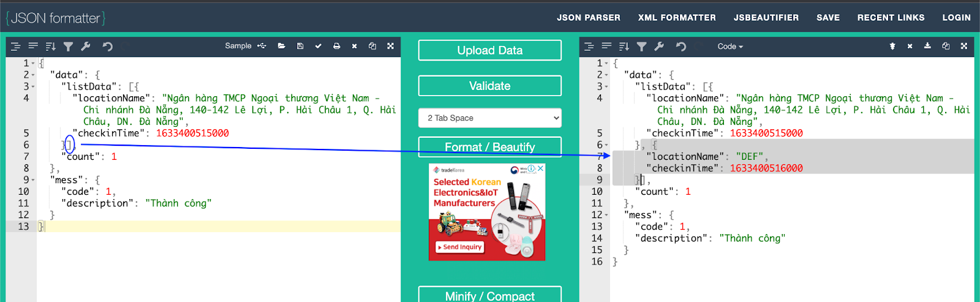Collapse the "mess" fold arrow in left editor
Viewport: 980px width, 302px height.
(33, 180)
